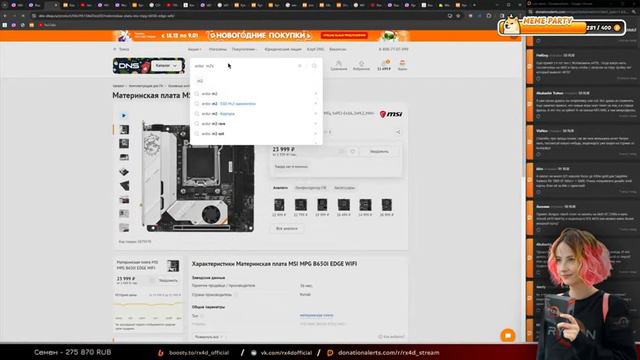Open the материнская плата type link
The width and height of the screenshot is (640, 360).
pyautogui.click(x=316, y=315)
